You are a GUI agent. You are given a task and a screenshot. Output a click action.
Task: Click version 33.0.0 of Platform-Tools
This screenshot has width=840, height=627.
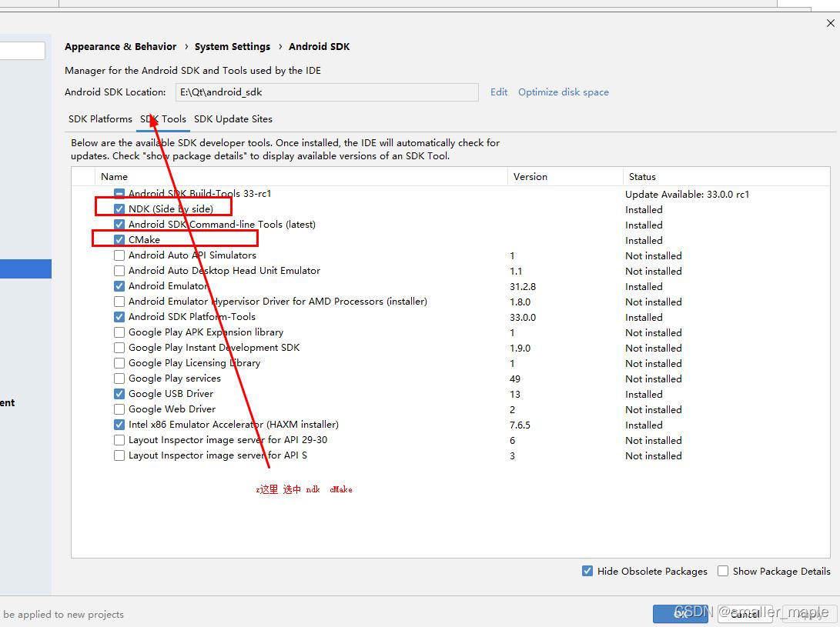point(523,318)
